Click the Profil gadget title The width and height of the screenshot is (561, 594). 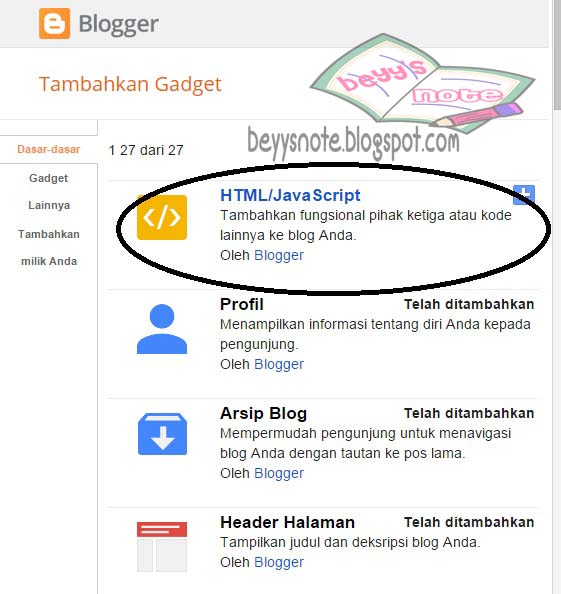coord(242,305)
